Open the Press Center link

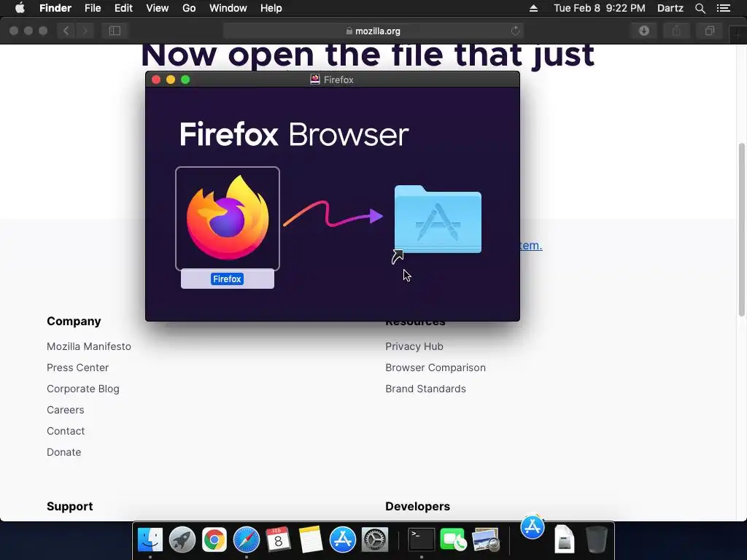click(x=77, y=367)
